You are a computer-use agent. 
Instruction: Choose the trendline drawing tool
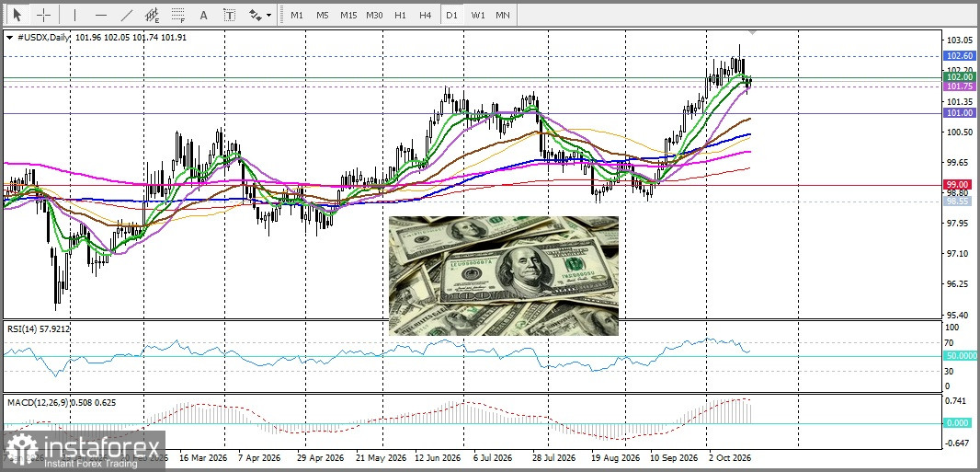tap(126, 15)
